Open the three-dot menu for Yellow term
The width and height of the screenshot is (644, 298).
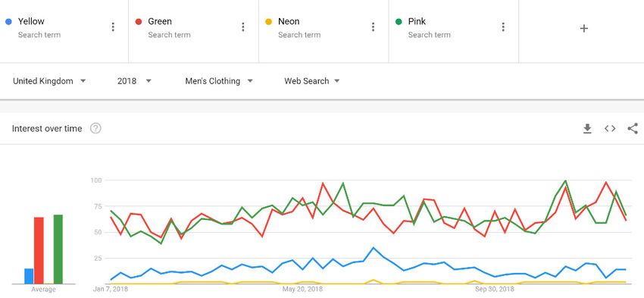[x=113, y=27]
